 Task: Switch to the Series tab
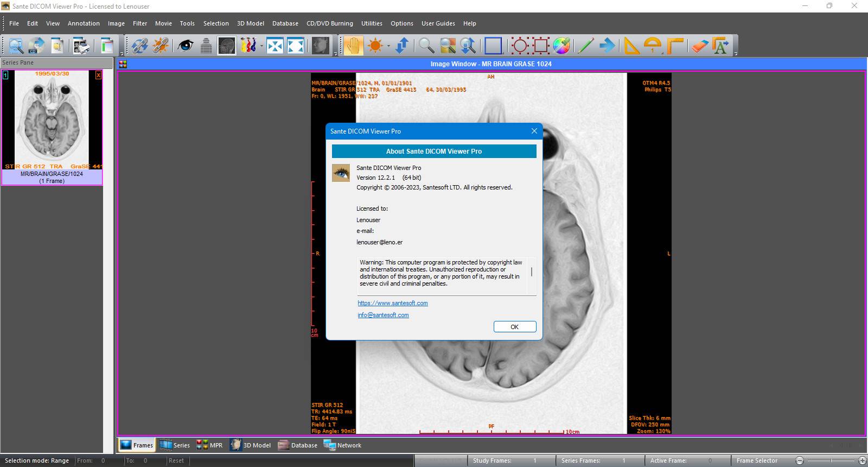175,445
